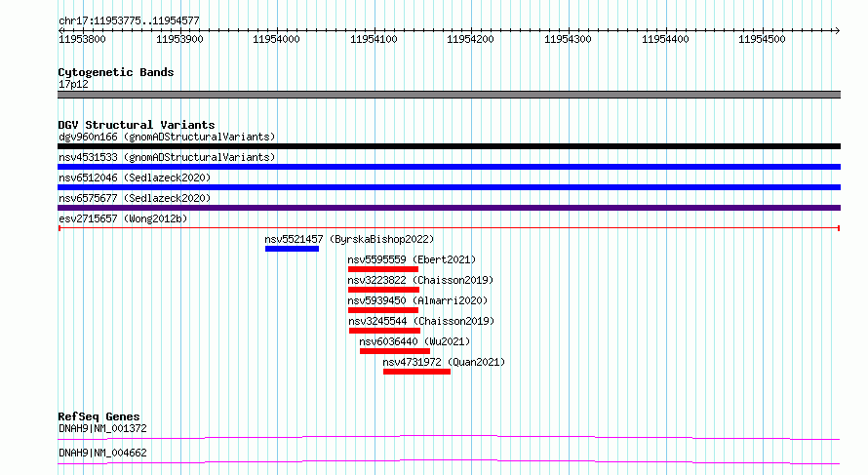Screen dimensions: 868x475
Task: Open the nsv3245544 Chaisson2019 label
Action: click(422, 321)
